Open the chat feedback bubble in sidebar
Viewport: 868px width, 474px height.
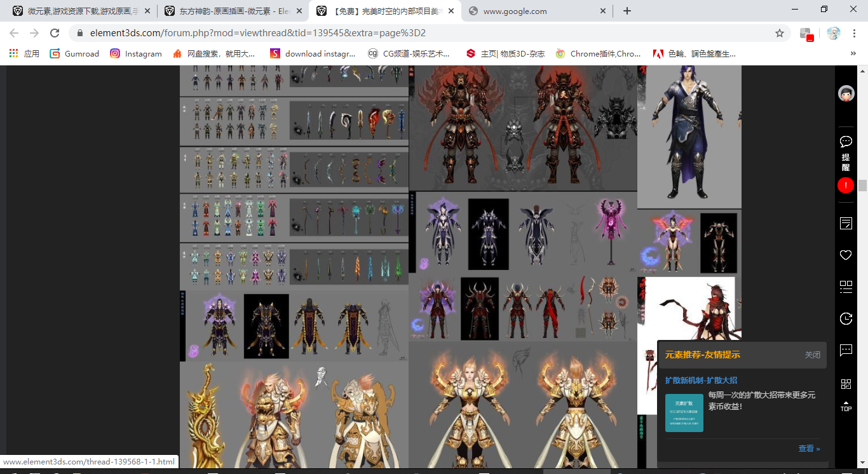point(846,350)
